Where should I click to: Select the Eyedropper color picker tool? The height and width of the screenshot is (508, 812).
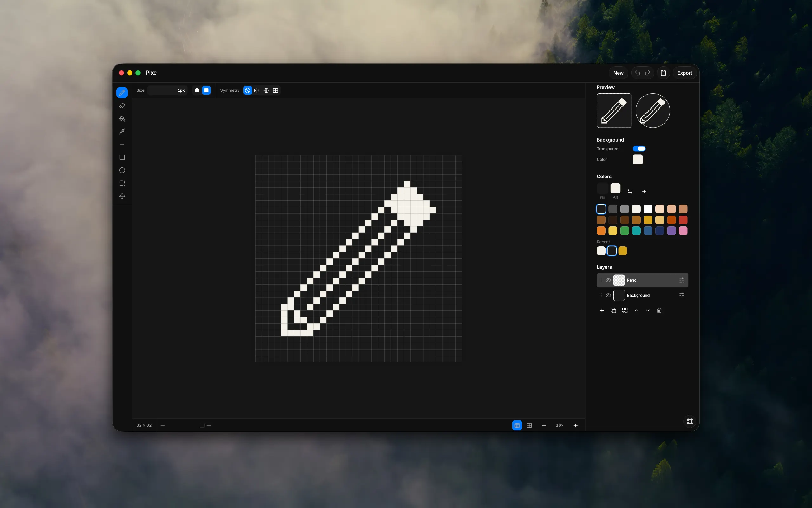pyautogui.click(x=122, y=131)
